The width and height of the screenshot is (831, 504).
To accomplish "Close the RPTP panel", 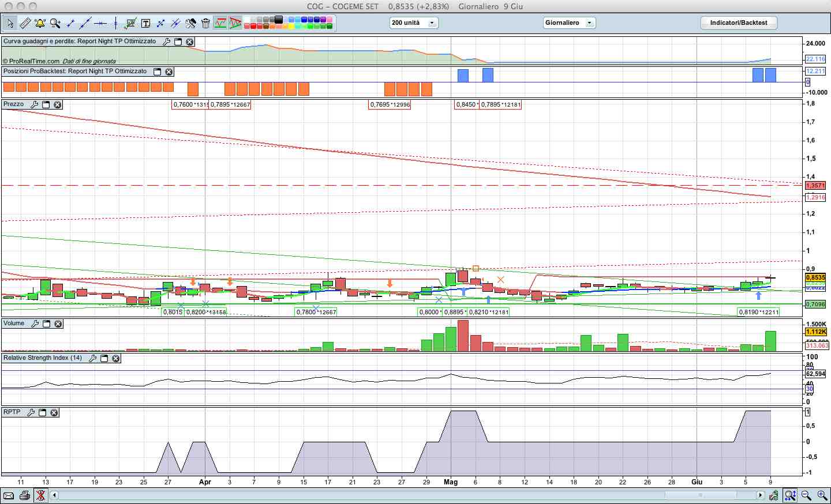I will (x=54, y=412).
